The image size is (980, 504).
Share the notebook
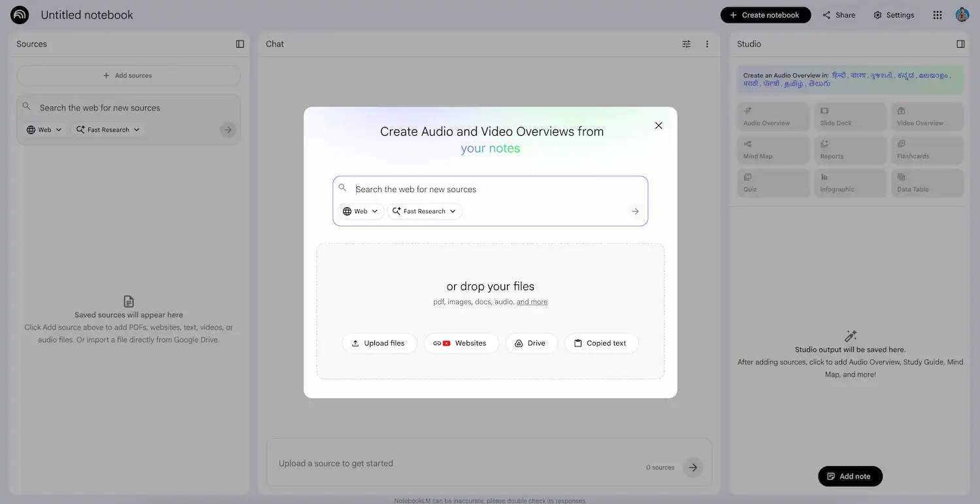[x=839, y=15]
